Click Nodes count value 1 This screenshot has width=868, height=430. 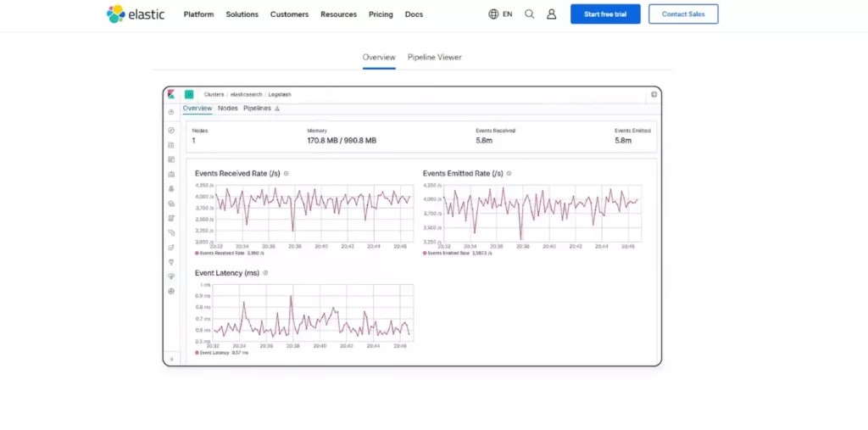point(194,141)
